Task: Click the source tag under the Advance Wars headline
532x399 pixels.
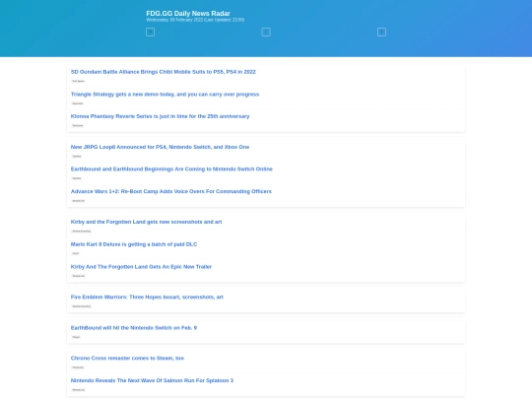Action: (x=79, y=201)
